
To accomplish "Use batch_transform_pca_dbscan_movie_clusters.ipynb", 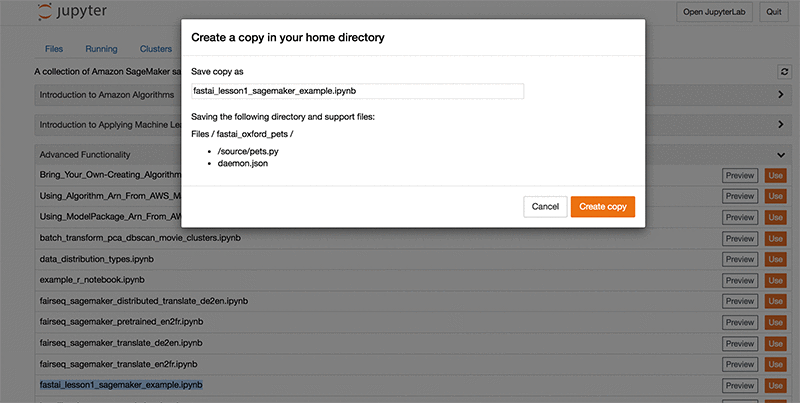I will point(775,239).
